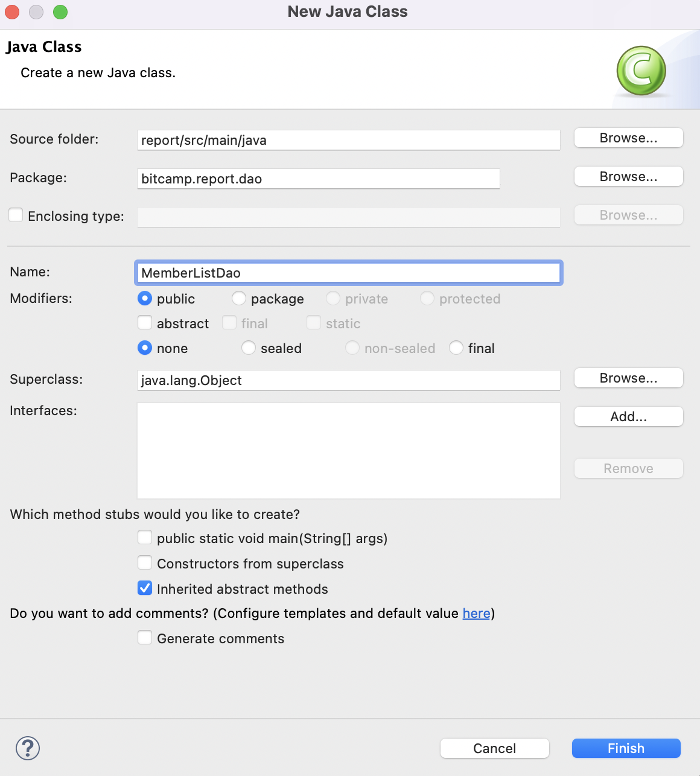This screenshot has height=776, width=700.
Task: Click the green Java class icon
Action: (641, 71)
